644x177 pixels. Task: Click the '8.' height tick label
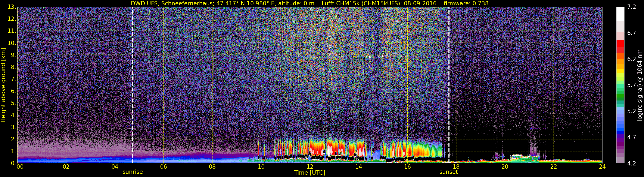(13, 67)
